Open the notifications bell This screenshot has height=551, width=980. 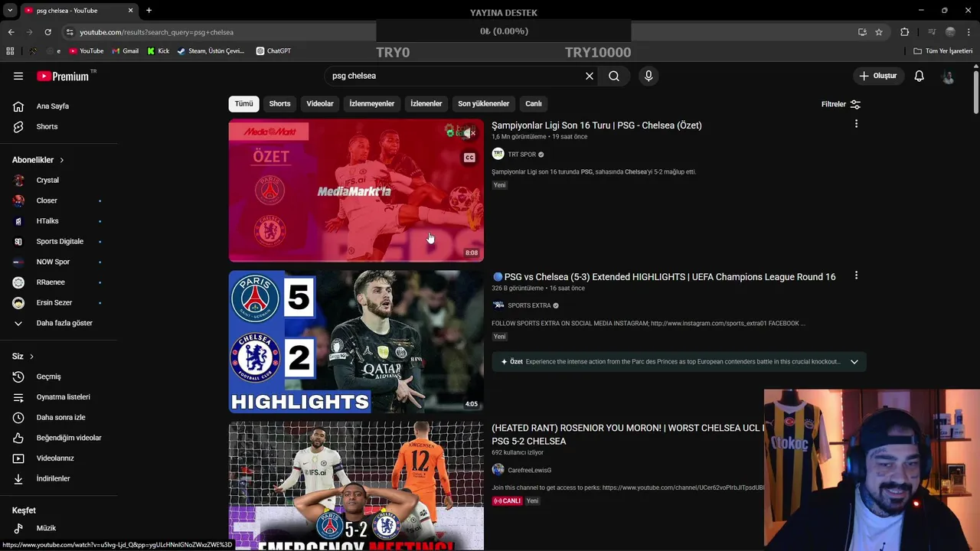[x=919, y=76]
